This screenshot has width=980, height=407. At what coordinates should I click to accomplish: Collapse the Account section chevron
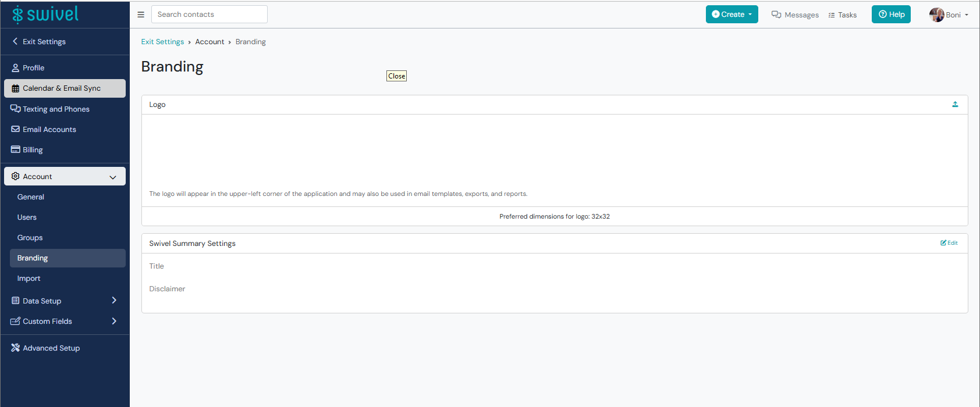click(x=113, y=177)
